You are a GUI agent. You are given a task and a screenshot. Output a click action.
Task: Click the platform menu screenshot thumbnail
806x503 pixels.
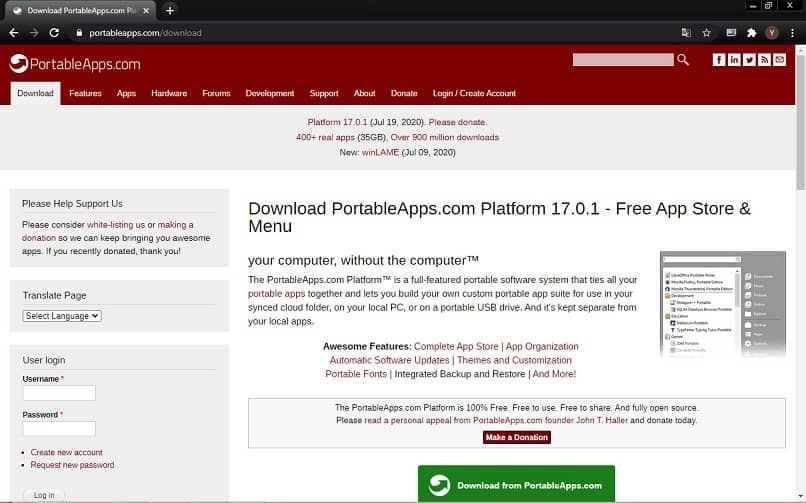(723, 304)
